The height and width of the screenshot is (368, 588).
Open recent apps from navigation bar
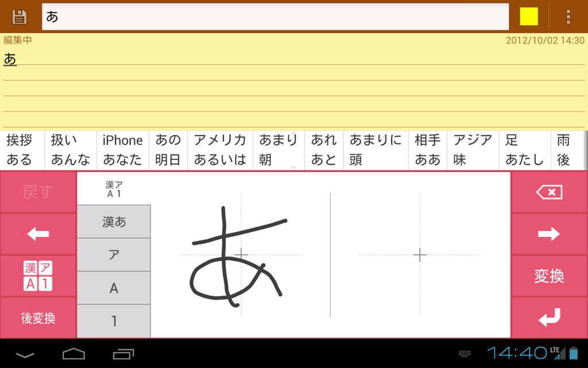coord(123,354)
